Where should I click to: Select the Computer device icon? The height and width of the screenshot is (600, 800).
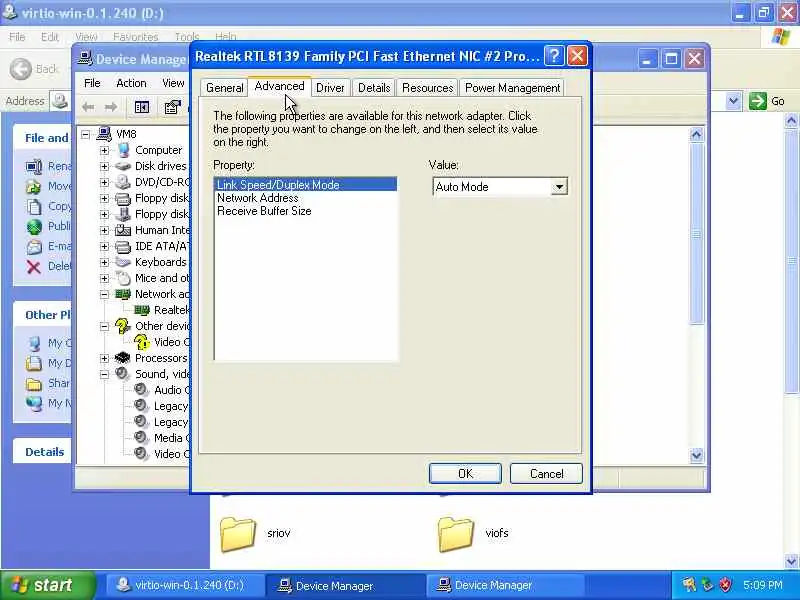[x=123, y=150]
